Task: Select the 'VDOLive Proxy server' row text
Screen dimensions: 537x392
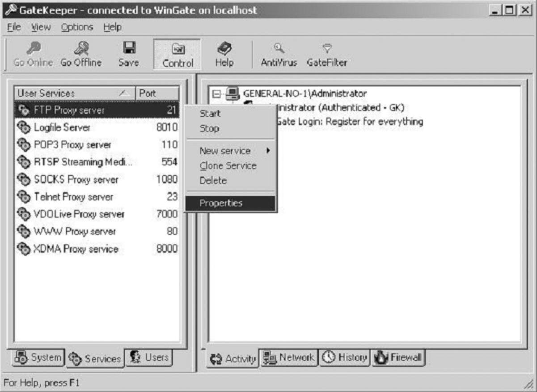Action: (x=79, y=214)
